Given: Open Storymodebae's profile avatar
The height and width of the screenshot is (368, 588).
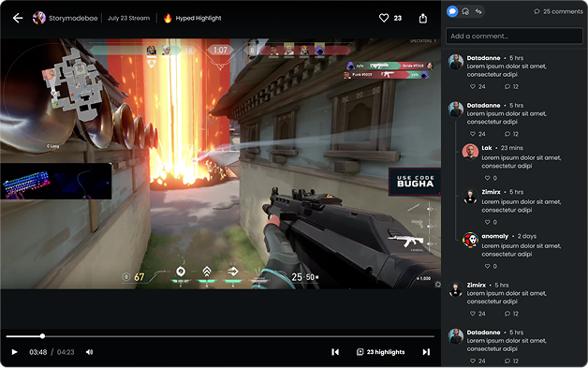Looking at the screenshot, I should (39, 18).
